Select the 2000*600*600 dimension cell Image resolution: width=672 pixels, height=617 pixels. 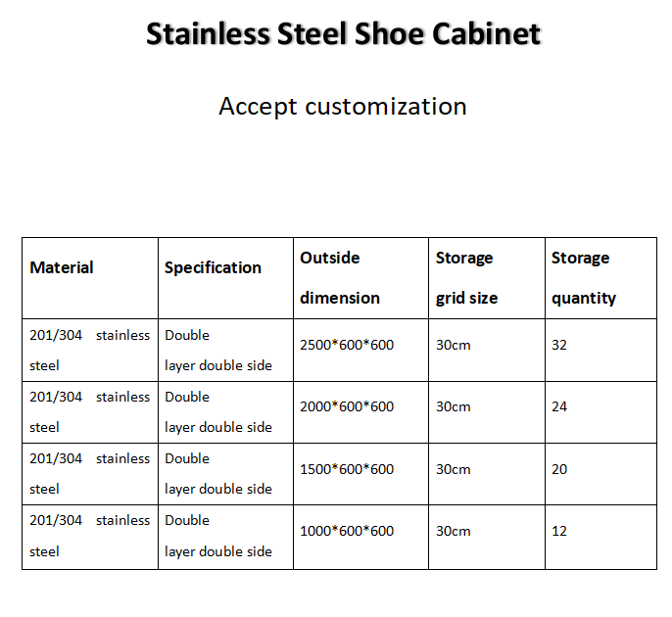click(347, 406)
